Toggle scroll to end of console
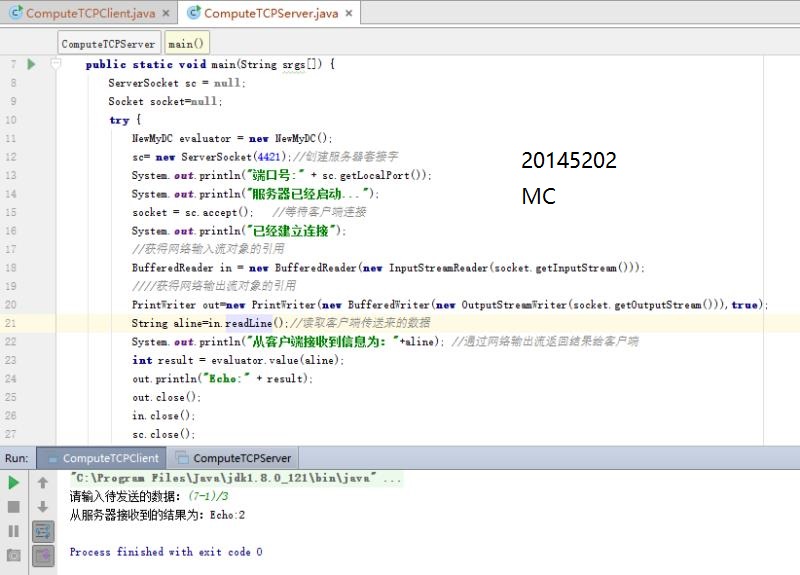The image size is (800, 575). coord(43,555)
